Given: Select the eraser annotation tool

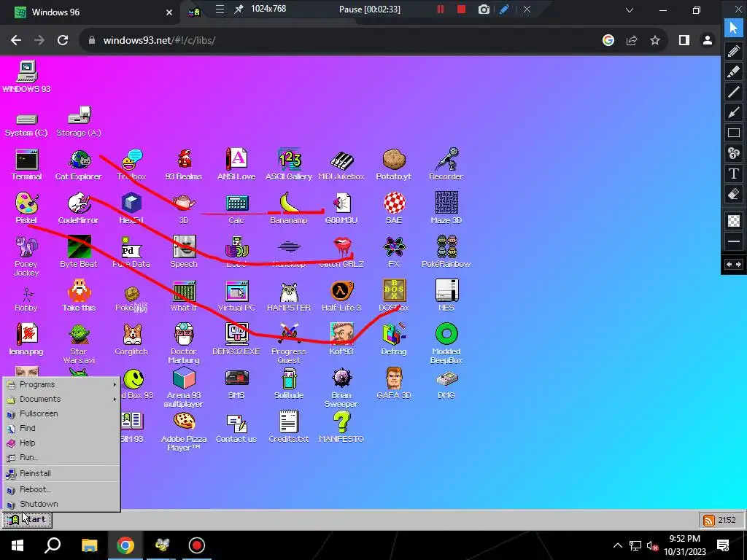Looking at the screenshot, I should click(x=734, y=194).
